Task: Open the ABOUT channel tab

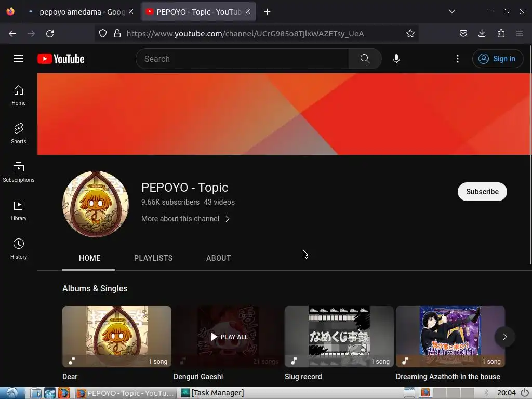Action: [219, 258]
